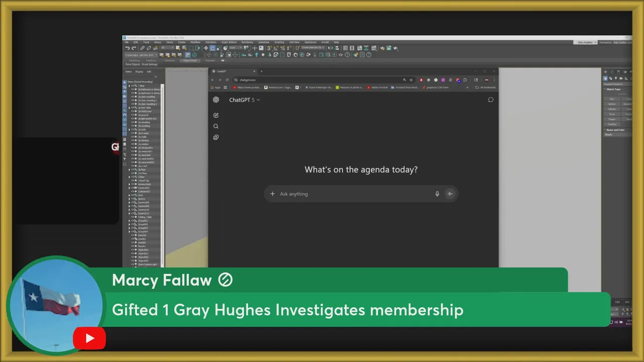Open the Create Selection Set dropdown
This screenshot has height=362, width=644.
click(313, 48)
